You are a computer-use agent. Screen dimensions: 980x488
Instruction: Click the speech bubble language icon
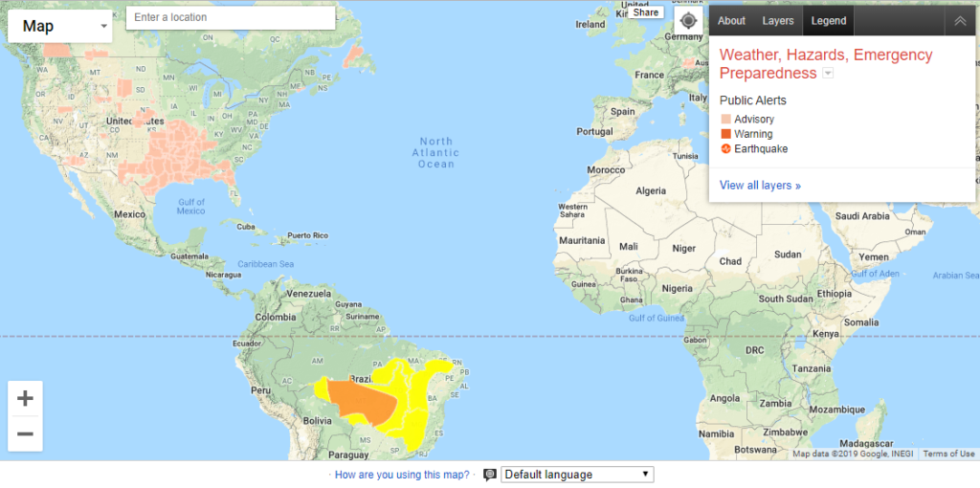tap(490, 475)
